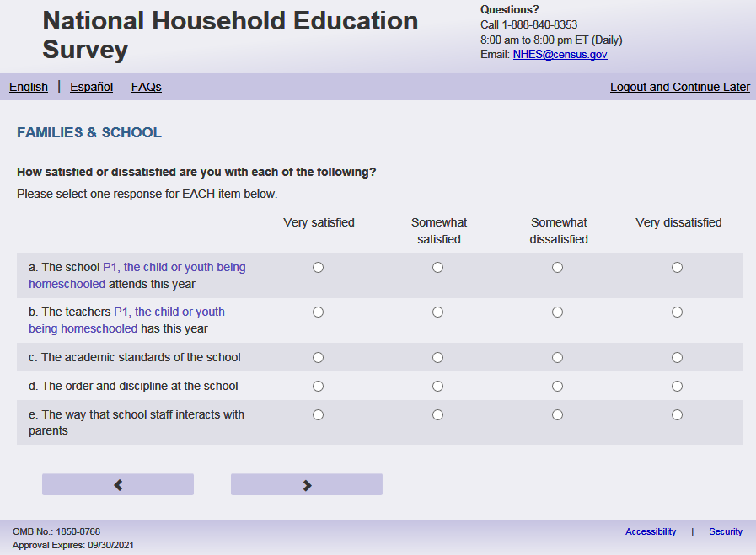Switch language to Español
Screen dimensions: 756x555
[x=91, y=87]
